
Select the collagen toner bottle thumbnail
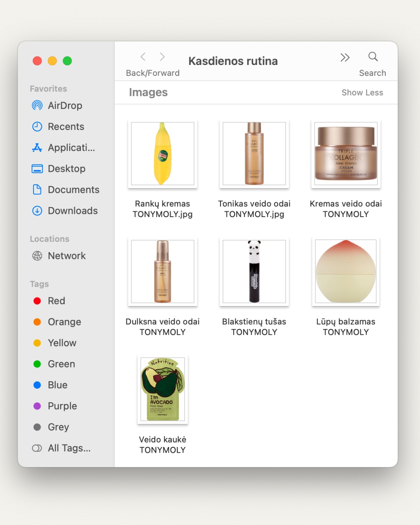click(254, 154)
